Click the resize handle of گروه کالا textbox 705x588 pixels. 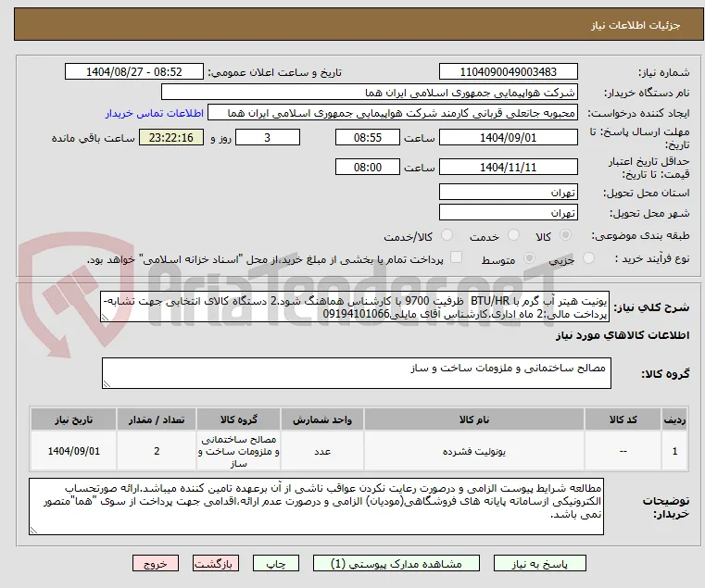107,384
